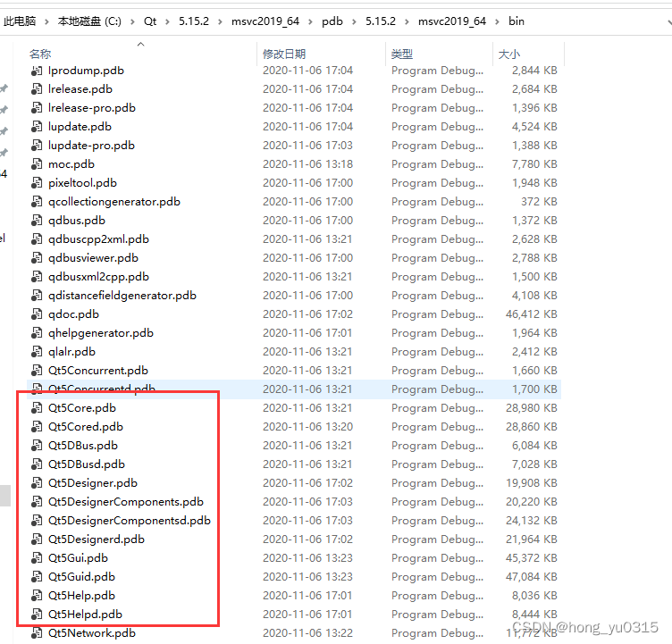Click the file icon beside qcollectiongenerator.pdb

tap(37, 202)
